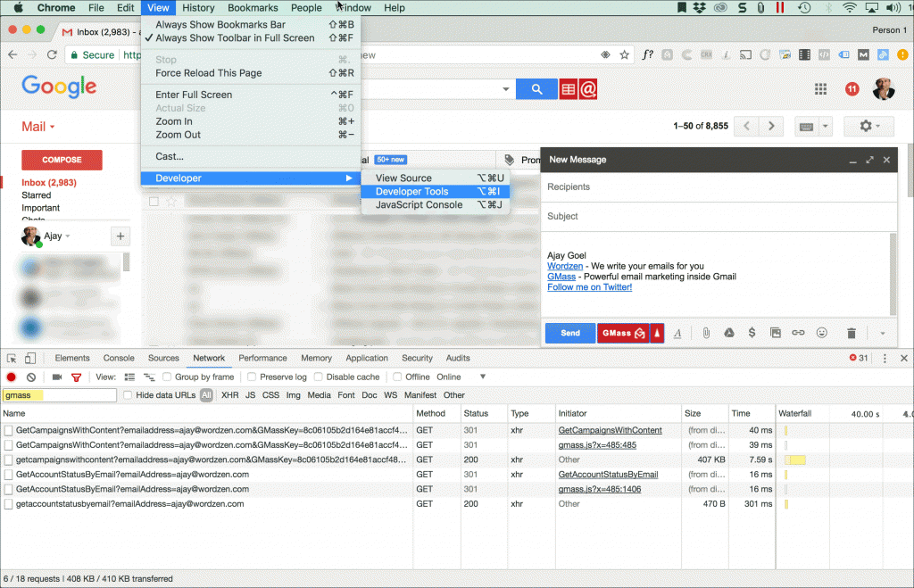The width and height of the screenshot is (914, 588).
Task: Click the gmass filter input field
Action: [60, 395]
